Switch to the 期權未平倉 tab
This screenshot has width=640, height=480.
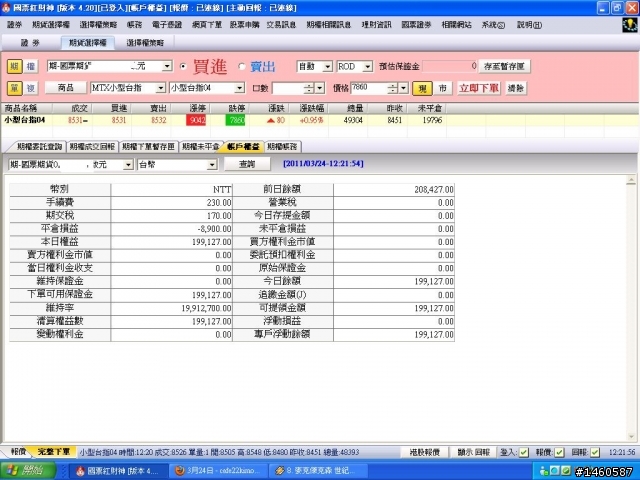click(x=200, y=147)
